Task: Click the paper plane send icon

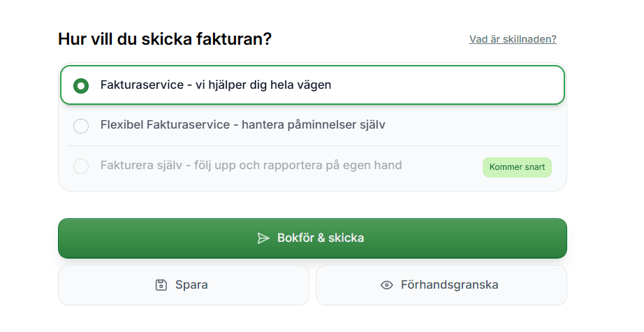Action: pos(263,238)
